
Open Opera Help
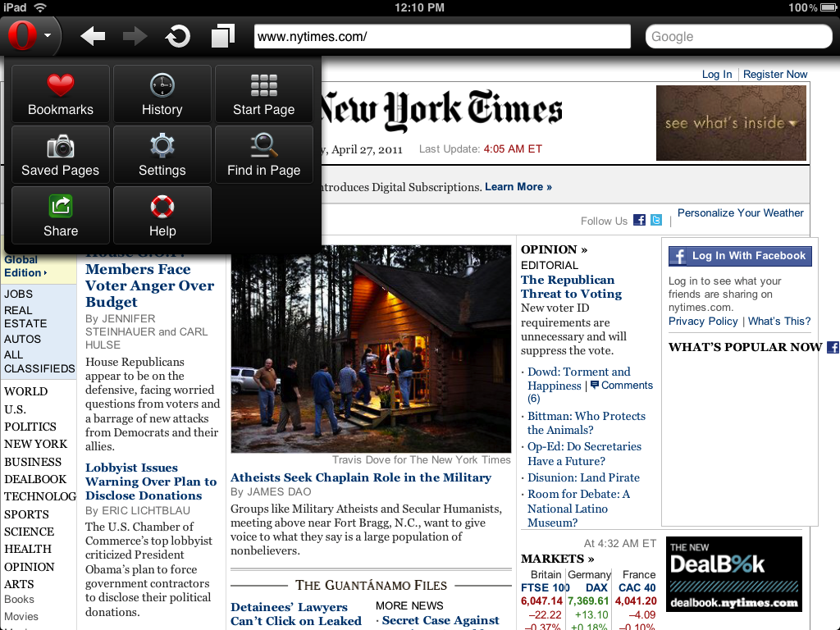pyautogui.click(x=162, y=215)
